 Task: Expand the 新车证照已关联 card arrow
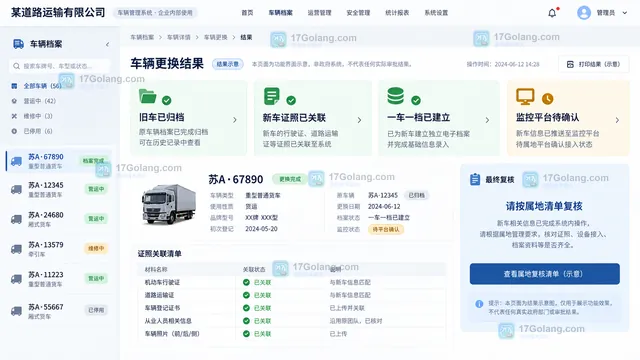click(x=359, y=120)
